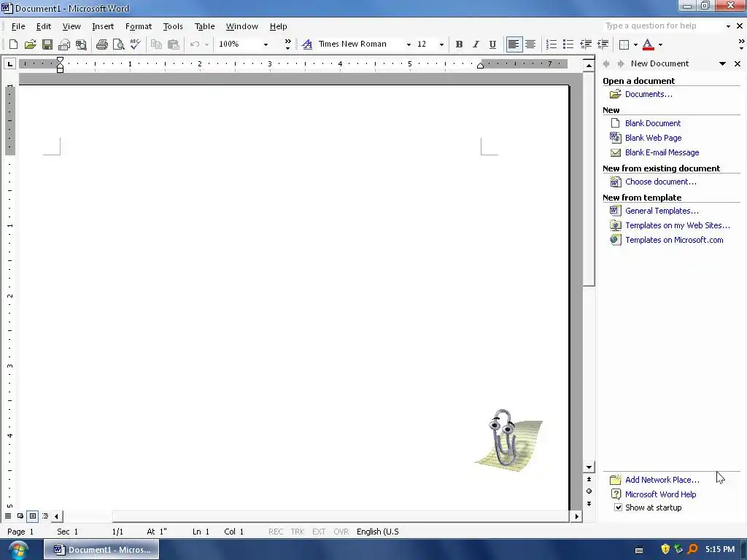Uncheck Show at startup checkbox
The height and width of the screenshot is (560, 747).
pos(619,507)
